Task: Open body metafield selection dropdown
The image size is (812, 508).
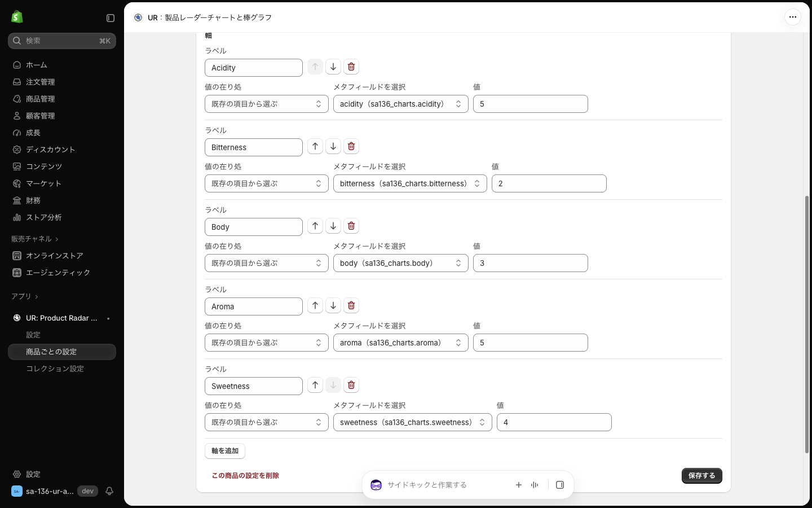Action: click(401, 263)
